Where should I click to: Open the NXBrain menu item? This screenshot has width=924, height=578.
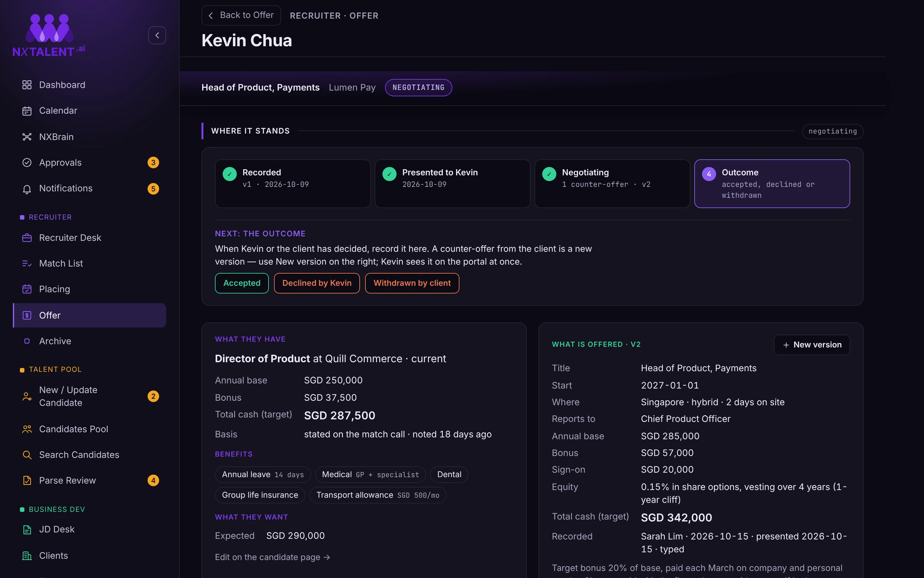point(89,137)
